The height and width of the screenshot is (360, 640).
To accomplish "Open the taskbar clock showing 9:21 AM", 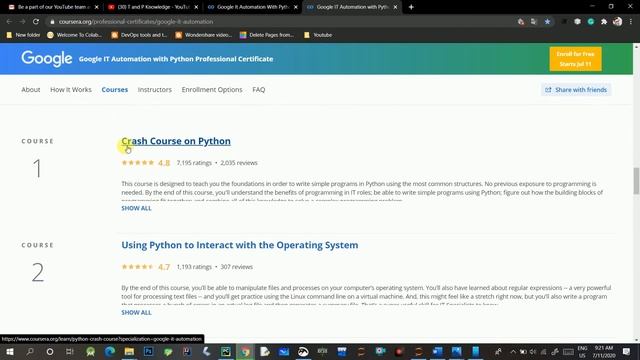I will (x=604, y=352).
